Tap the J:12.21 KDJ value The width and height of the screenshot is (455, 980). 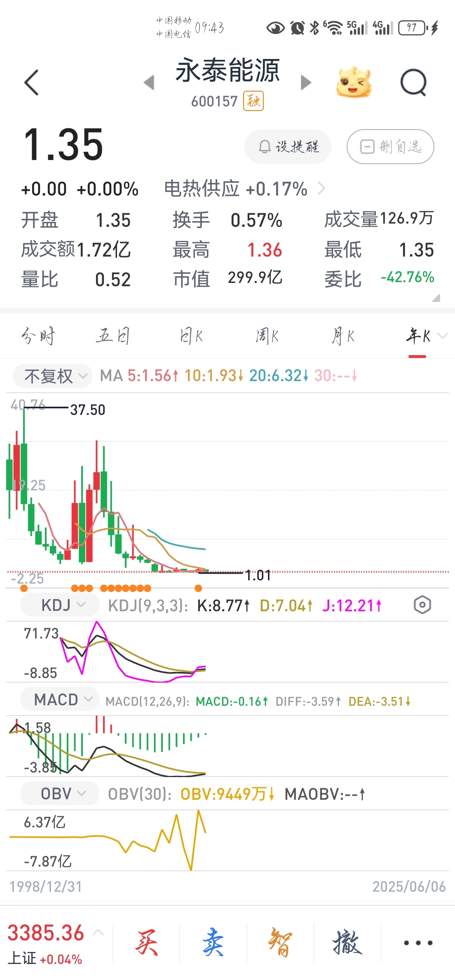coord(352,605)
